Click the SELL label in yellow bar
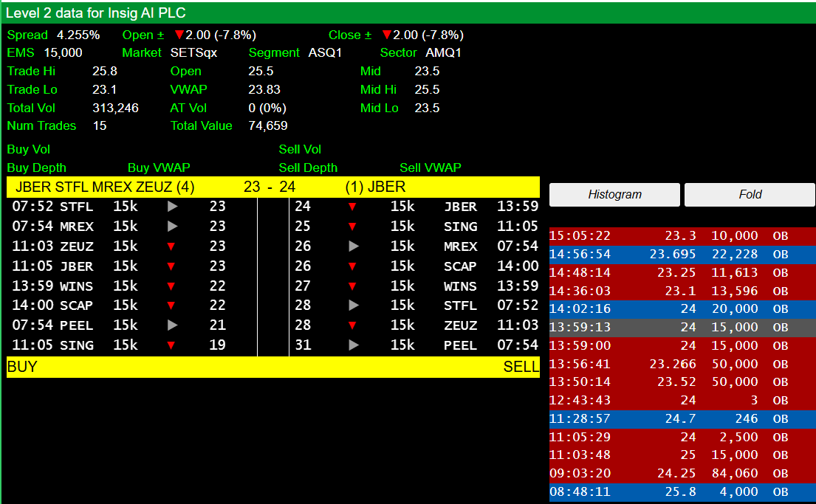Viewport: 816px width, 504px height. (x=521, y=367)
